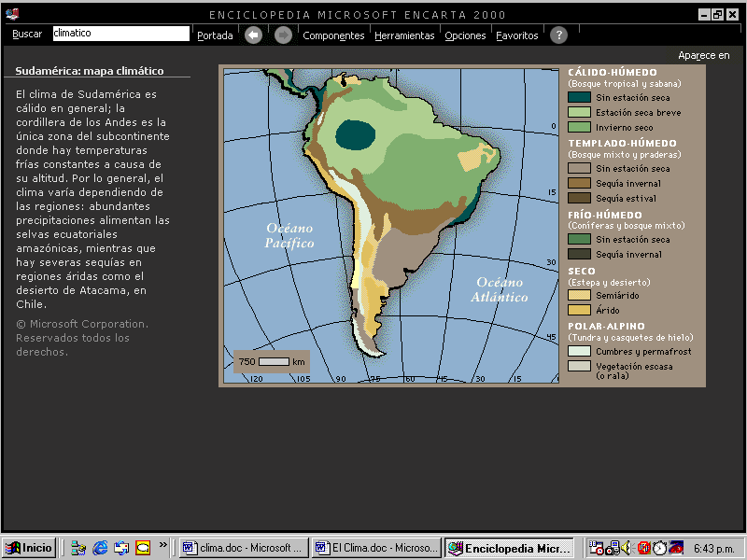
Task: Click the 750 km scale bar on the map
Action: pyautogui.click(x=271, y=362)
